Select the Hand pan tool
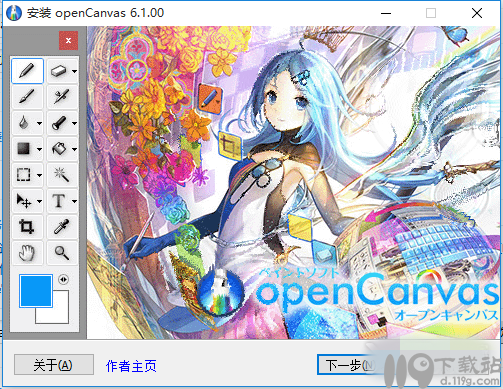This screenshot has height=389, width=503. [x=27, y=253]
